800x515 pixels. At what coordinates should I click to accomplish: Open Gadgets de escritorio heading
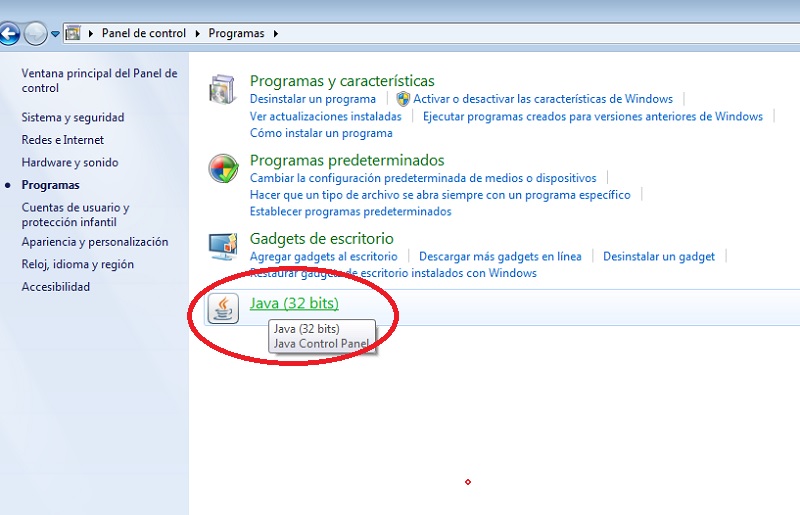[321, 238]
